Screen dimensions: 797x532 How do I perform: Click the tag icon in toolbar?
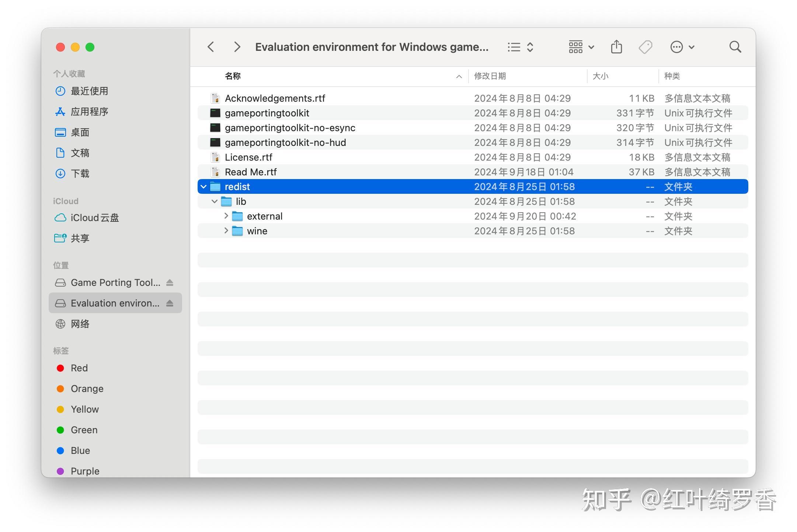(x=645, y=47)
